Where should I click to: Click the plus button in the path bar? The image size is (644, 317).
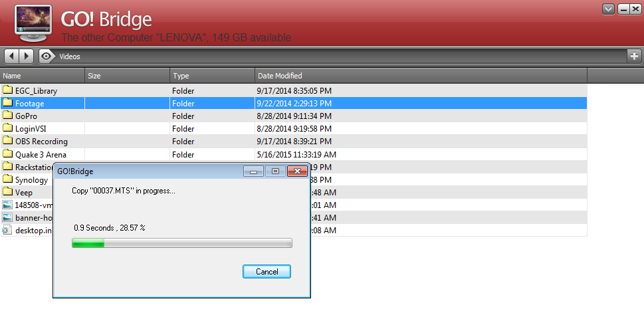(x=634, y=56)
